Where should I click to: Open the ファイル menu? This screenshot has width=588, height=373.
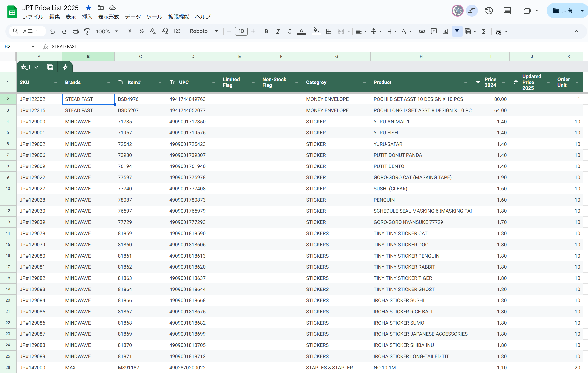[x=33, y=17]
